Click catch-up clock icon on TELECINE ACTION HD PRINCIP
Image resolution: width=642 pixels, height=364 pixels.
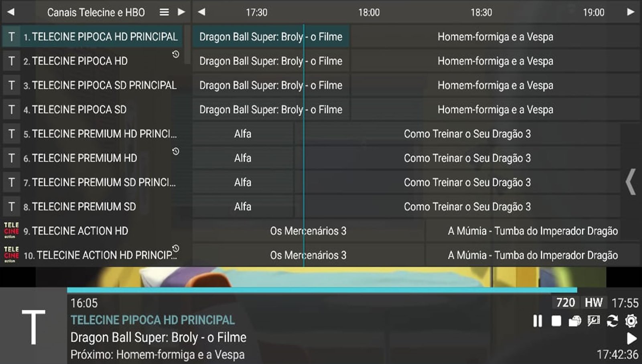tap(176, 248)
